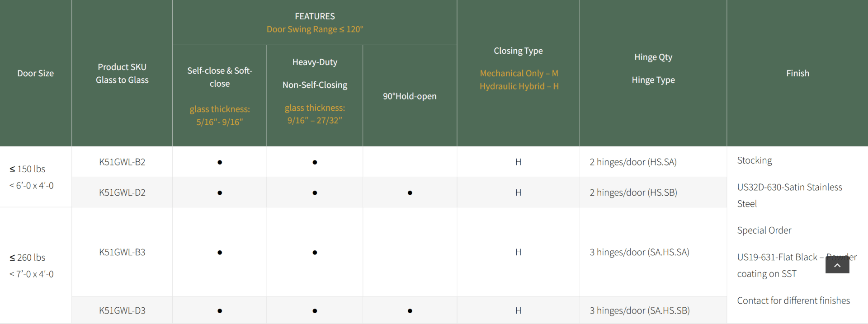Screen dimensions: 868x324
Task: Click "Contact for different finishes" text
Action: click(x=793, y=301)
